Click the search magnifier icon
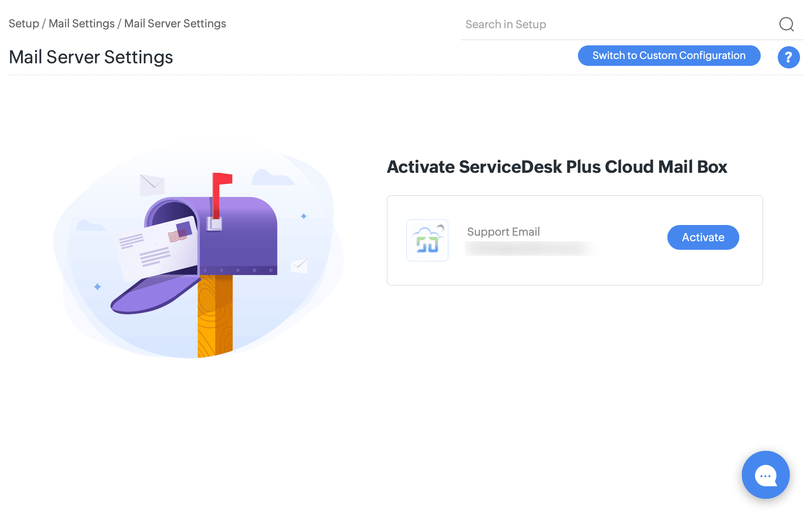 coord(786,24)
